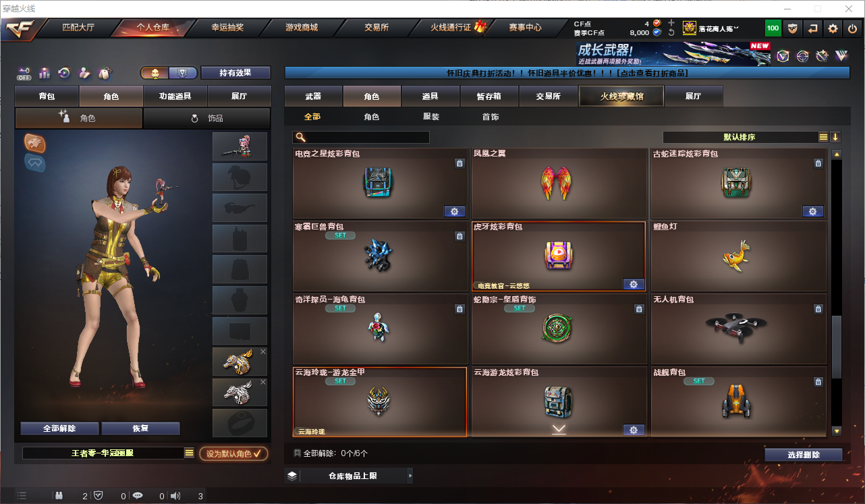Screen dimensions: 865x504
Task: Check the 设为默认角色 checkbox
Action: pos(234,453)
